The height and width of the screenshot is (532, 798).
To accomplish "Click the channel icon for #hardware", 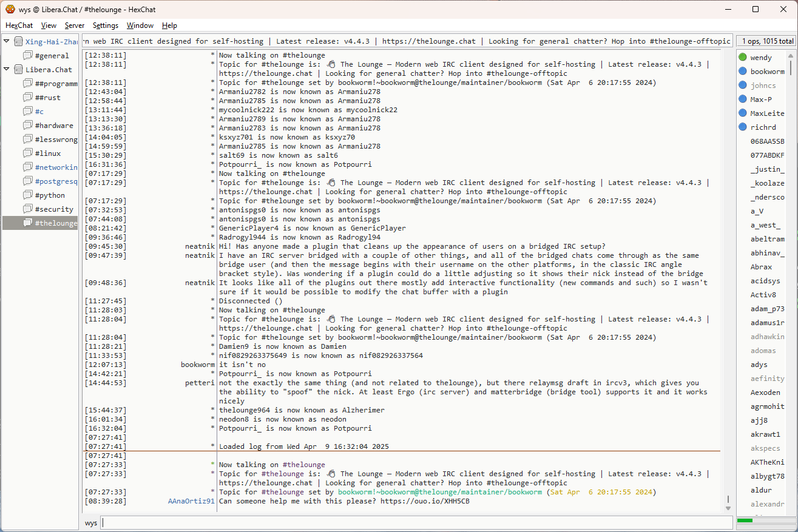I will pyautogui.click(x=27, y=126).
